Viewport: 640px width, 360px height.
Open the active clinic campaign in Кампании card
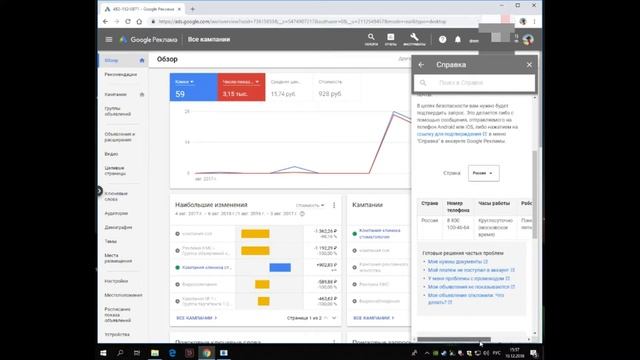pyautogui.click(x=380, y=233)
